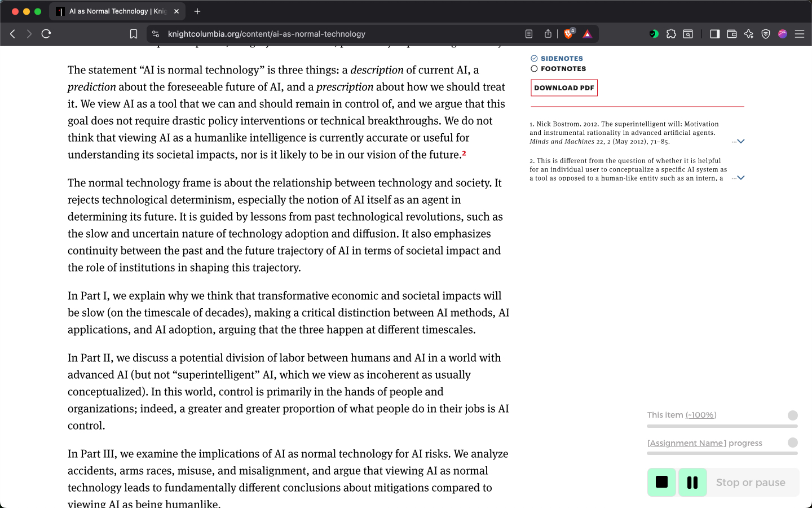812x508 pixels.
Task: Click the Brave VPN shield icon
Action: click(x=766, y=34)
